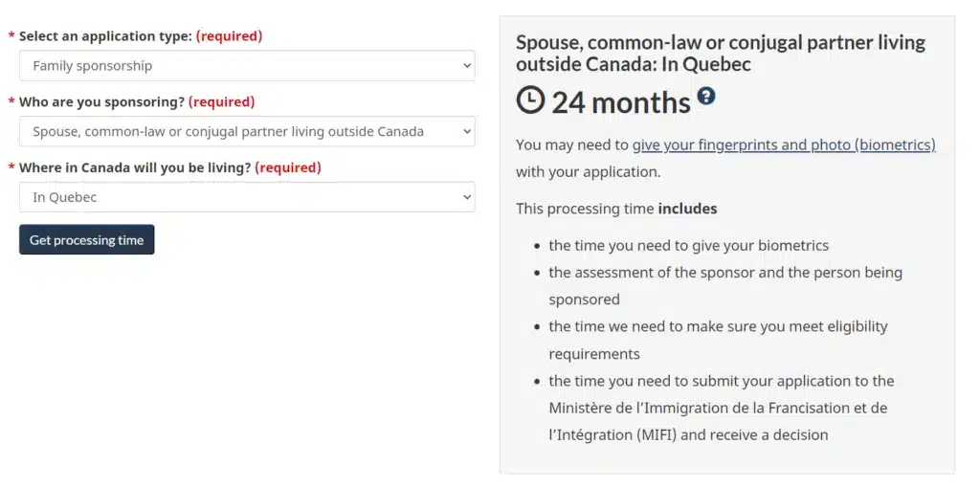The image size is (980, 488).
Task: Follow the fingerprints and photo (biometrics) link
Action: (x=783, y=145)
